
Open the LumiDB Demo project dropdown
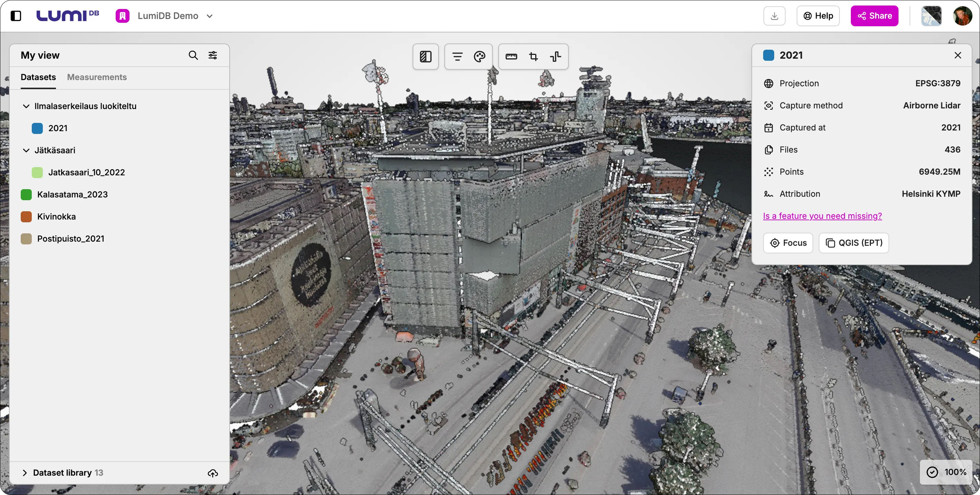coord(209,16)
